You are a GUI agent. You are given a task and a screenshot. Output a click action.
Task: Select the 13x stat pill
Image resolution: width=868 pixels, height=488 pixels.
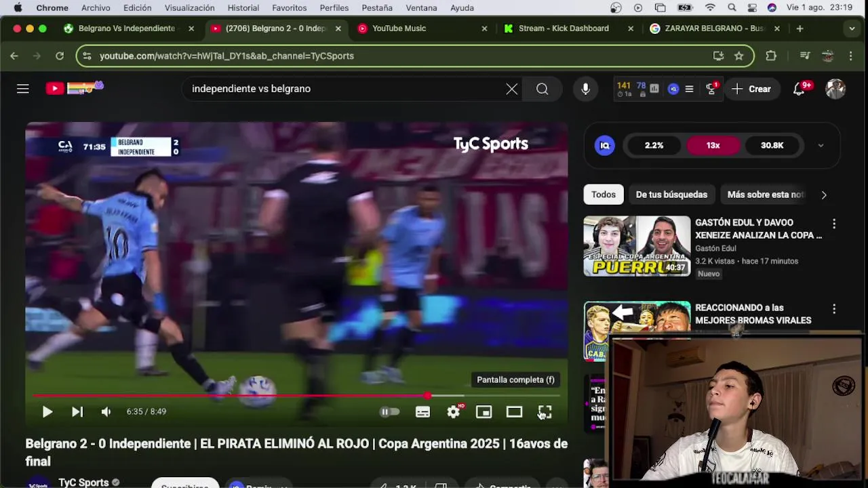(x=713, y=145)
